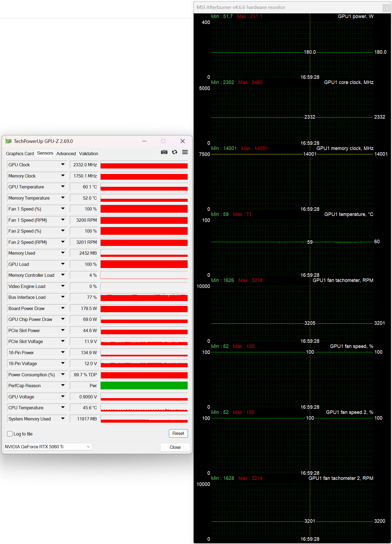Image resolution: width=392 pixels, height=544 pixels.
Task: Click the GPU-Z screenshot camera icon
Action: click(164, 152)
